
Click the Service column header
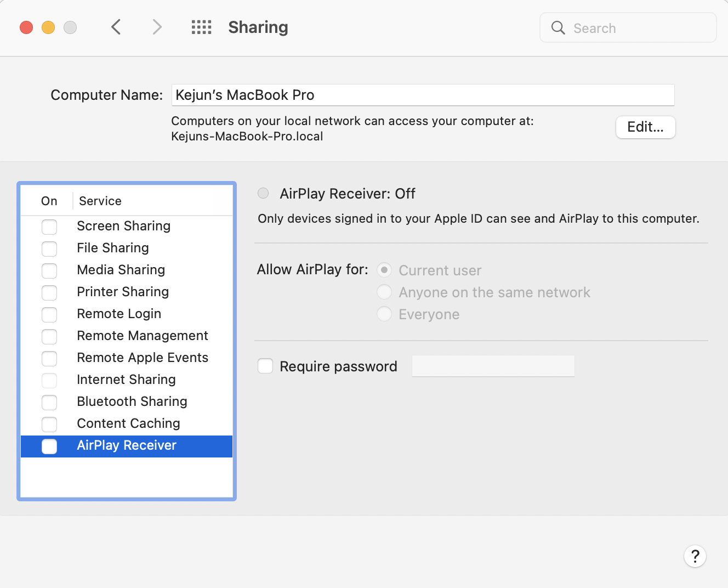pyautogui.click(x=100, y=201)
